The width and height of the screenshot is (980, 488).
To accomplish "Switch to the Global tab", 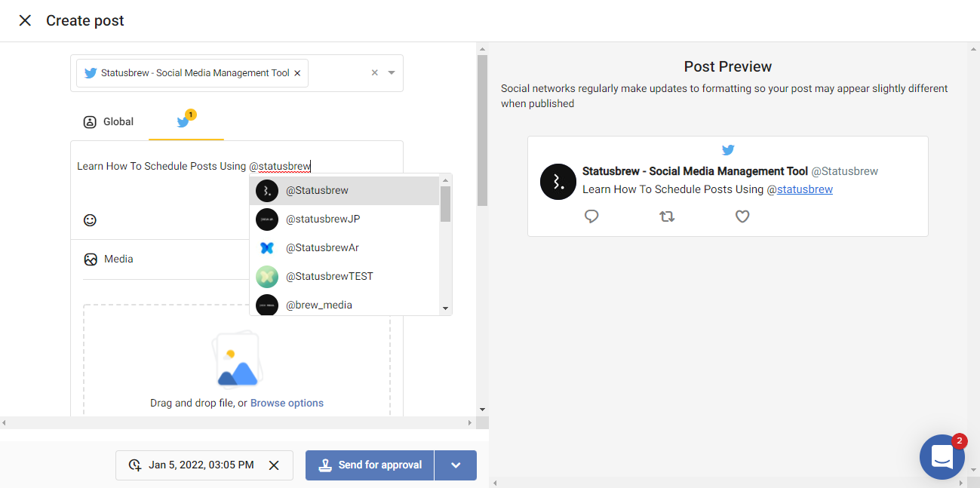I will (x=109, y=121).
